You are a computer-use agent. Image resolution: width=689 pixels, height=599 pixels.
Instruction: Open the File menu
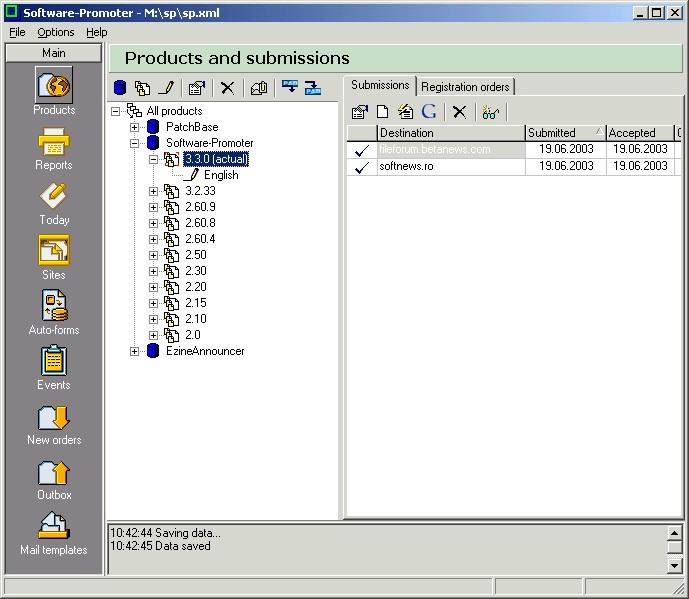[x=17, y=32]
